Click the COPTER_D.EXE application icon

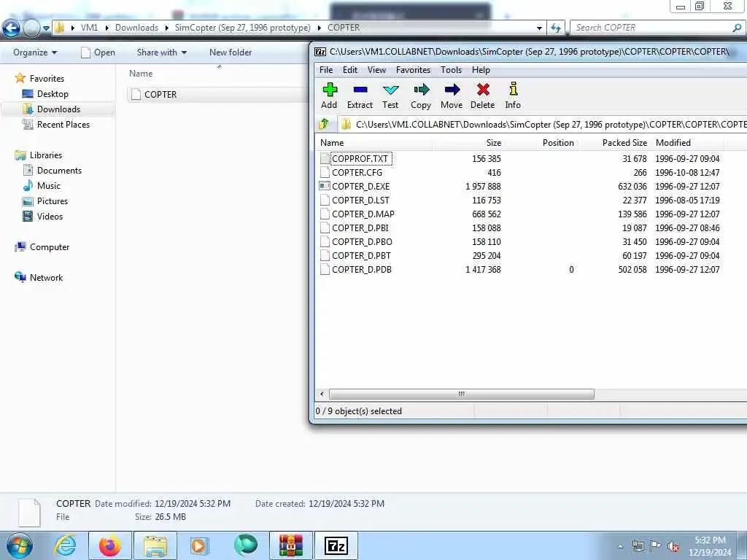point(325,186)
